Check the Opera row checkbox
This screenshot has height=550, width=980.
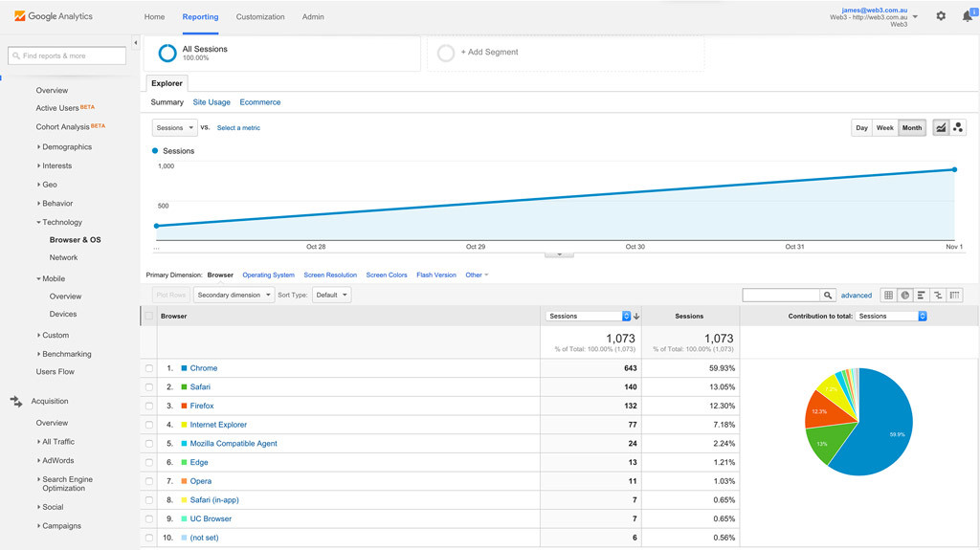click(148, 481)
